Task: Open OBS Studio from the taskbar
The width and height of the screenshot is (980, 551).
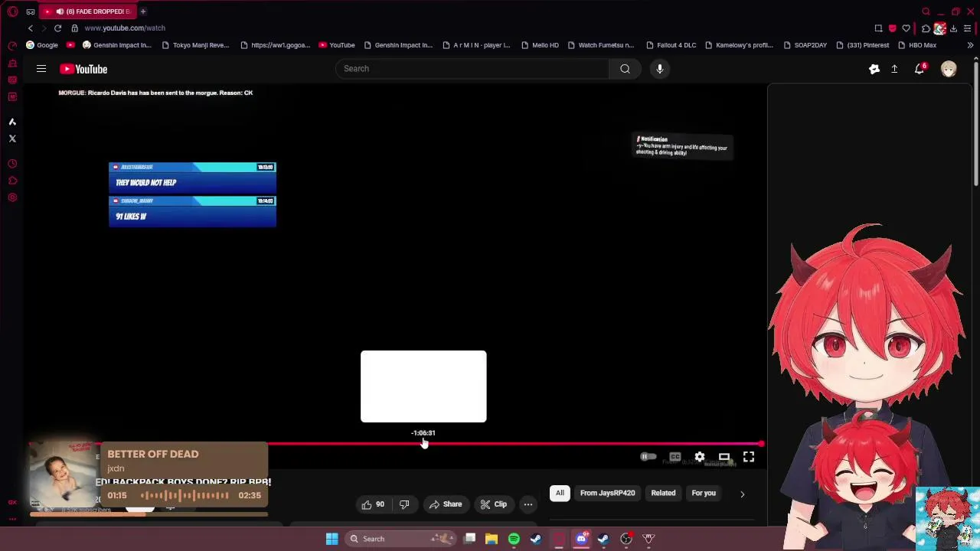Action: [626, 539]
